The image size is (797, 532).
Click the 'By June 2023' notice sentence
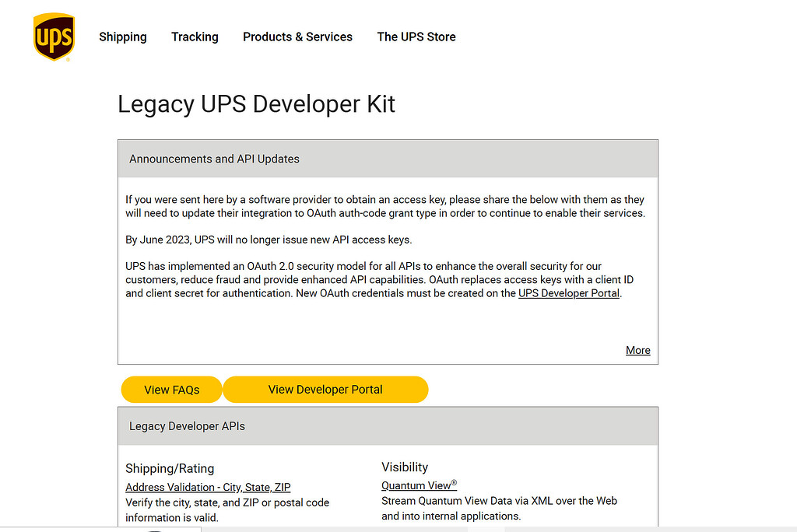pyautogui.click(x=269, y=239)
